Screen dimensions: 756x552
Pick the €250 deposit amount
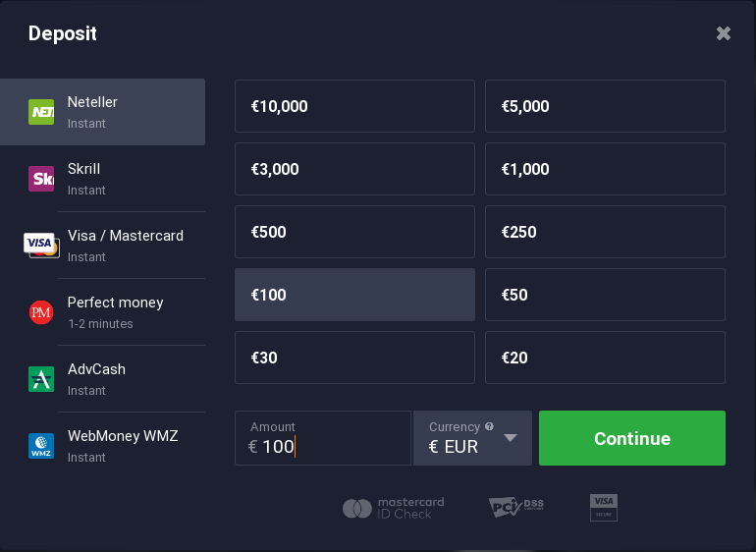pyautogui.click(x=605, y=232)
